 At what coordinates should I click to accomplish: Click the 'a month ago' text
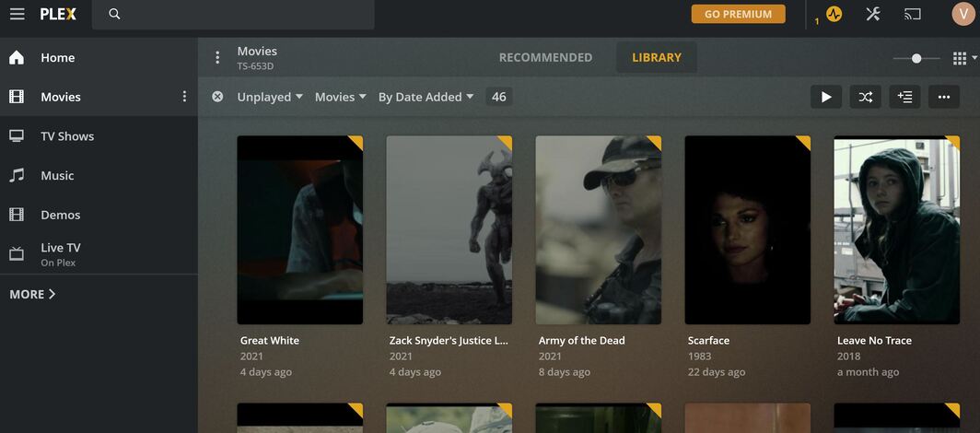pyautogui.click(x=868, y=372)
